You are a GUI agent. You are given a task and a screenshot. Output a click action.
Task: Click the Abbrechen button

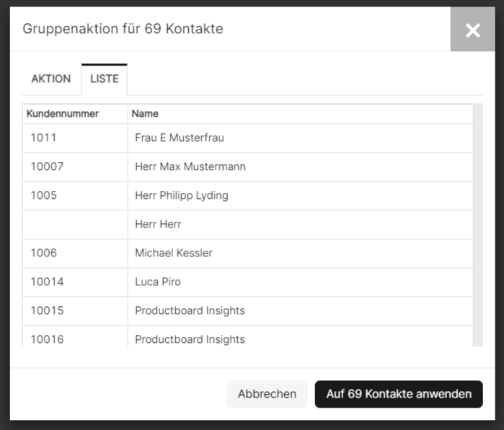[x=267, y=394]
